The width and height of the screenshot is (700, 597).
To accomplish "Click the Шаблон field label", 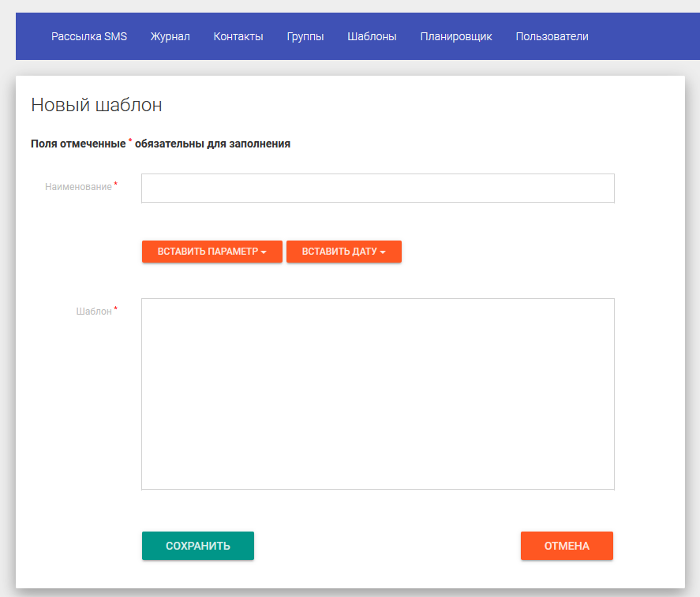I will (x=94, y=312).
